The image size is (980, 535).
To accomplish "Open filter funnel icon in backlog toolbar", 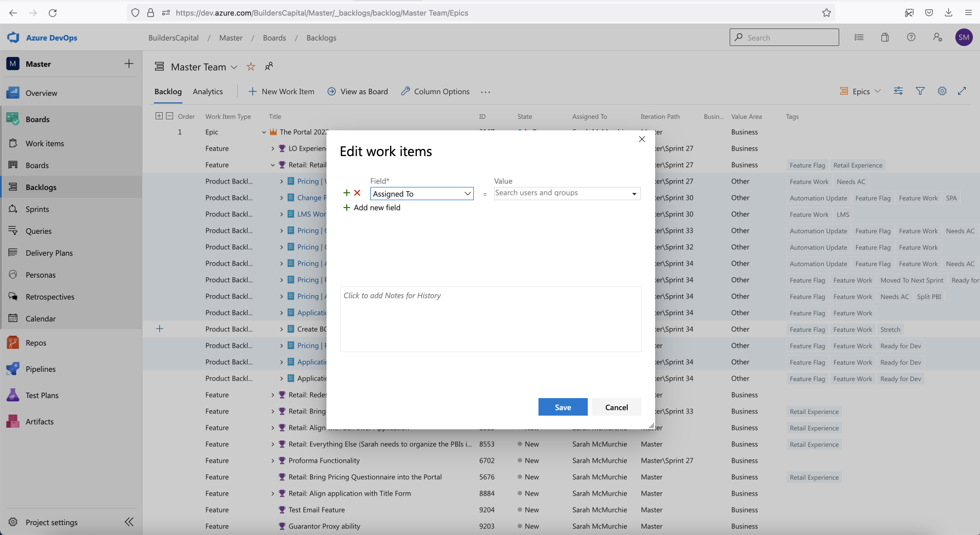I will coord(920,91).
